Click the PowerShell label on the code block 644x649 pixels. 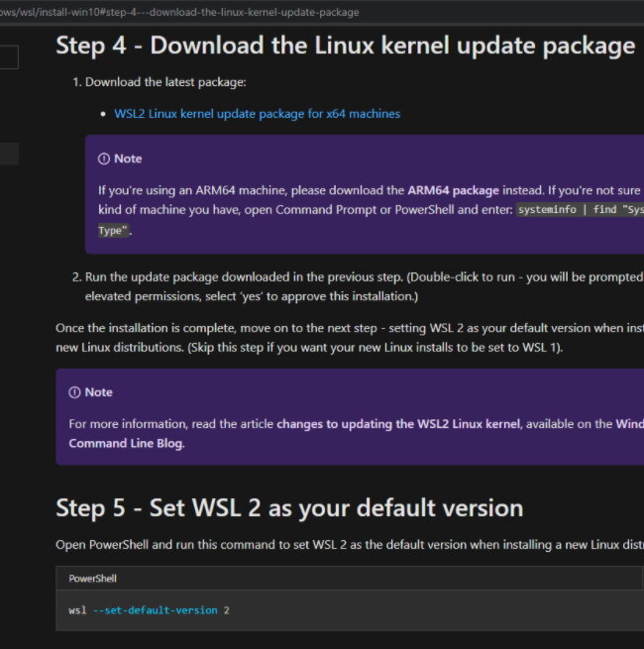(x=93, y=579)
